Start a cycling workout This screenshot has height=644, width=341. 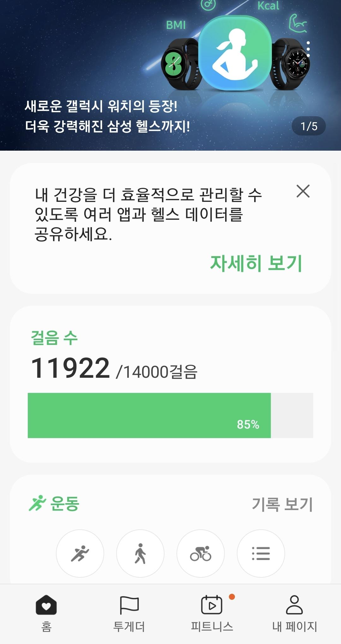(x=200, y=553)
